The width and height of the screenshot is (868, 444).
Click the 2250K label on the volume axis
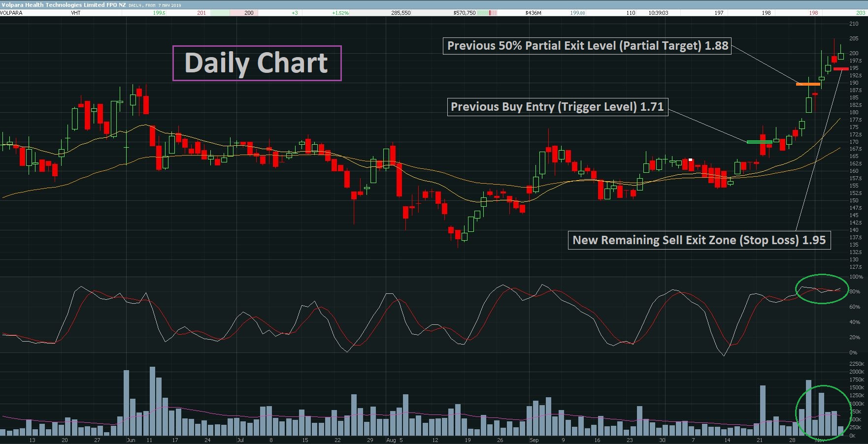click(x=857, y=364)
